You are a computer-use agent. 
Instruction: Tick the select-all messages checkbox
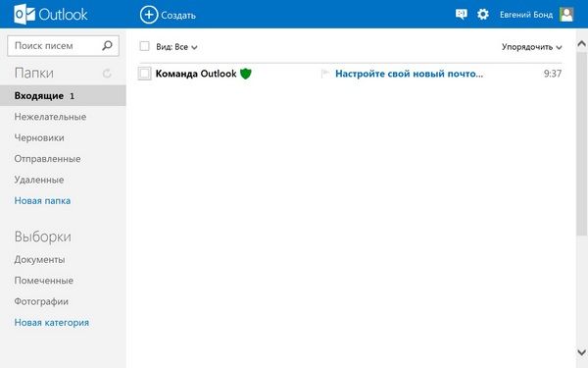coord(144,46)
